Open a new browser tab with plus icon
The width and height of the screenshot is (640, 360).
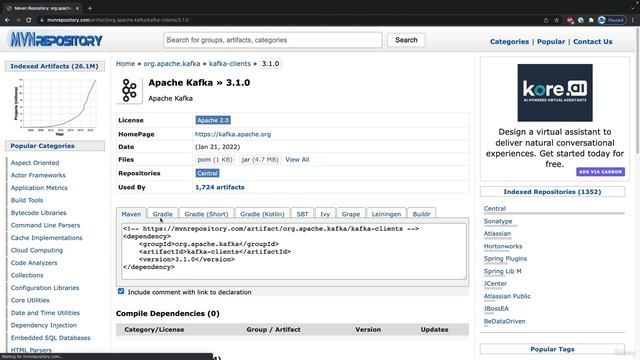coord(90,8)
